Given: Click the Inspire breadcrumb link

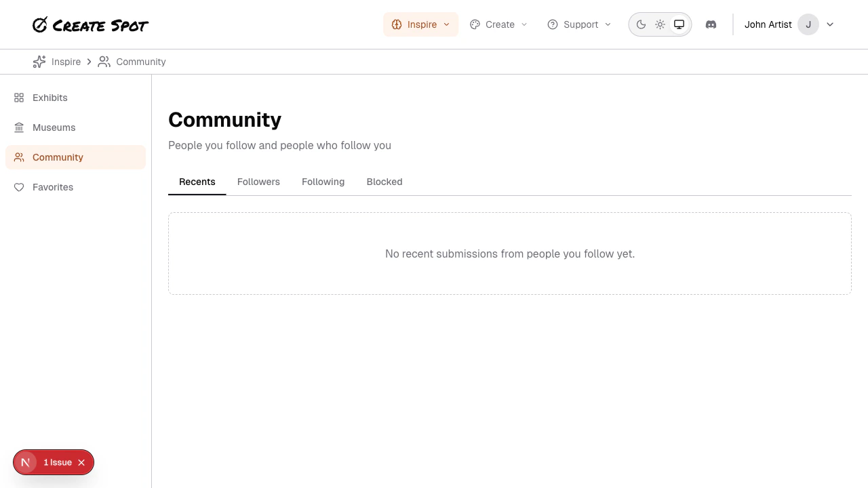Looking at the screenshot, I should click(66, 62).
